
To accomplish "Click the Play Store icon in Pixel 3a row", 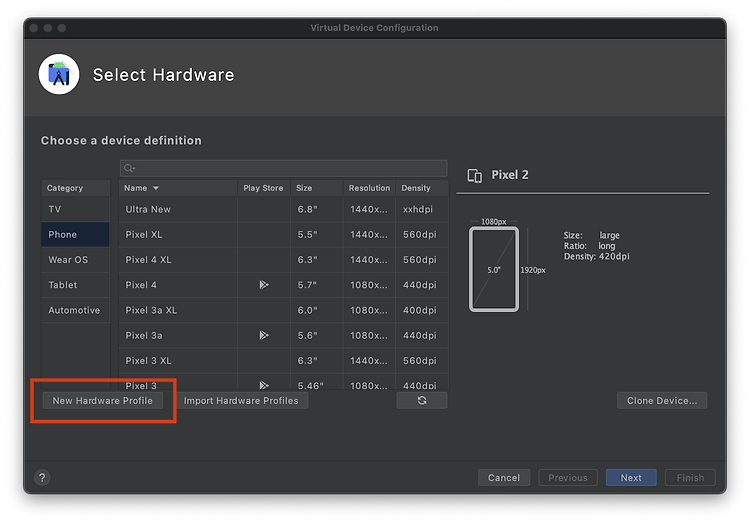I will (264, 335).
